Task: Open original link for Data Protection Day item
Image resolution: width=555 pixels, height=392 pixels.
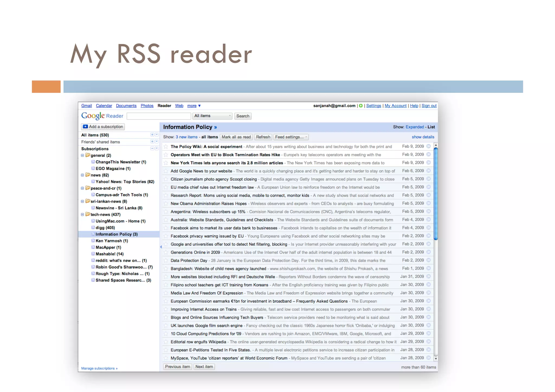Action: pos(428,260)
